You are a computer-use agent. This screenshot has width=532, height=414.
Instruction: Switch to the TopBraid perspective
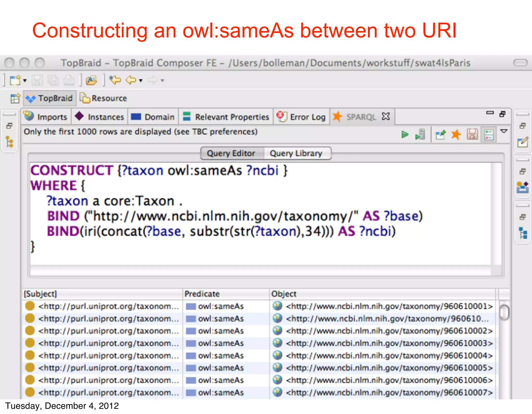[50, 98]
